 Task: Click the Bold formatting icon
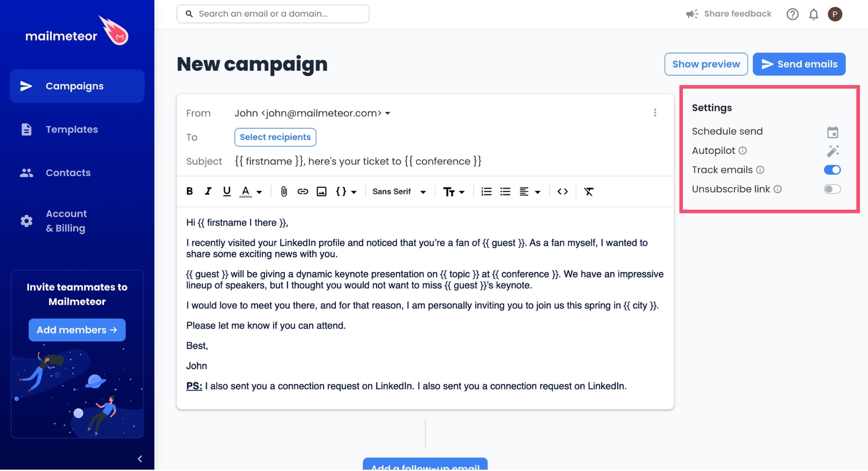click(x=190, y=191)
